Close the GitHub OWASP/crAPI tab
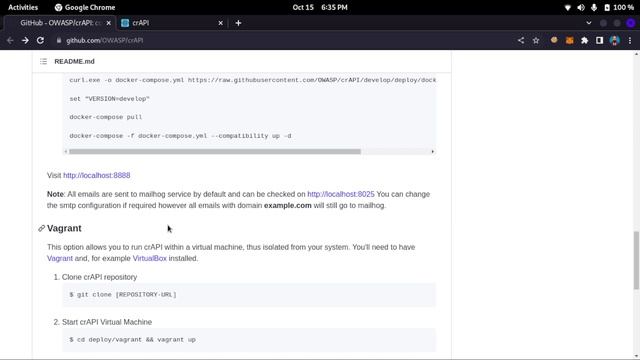 click(x=108, y=23)
